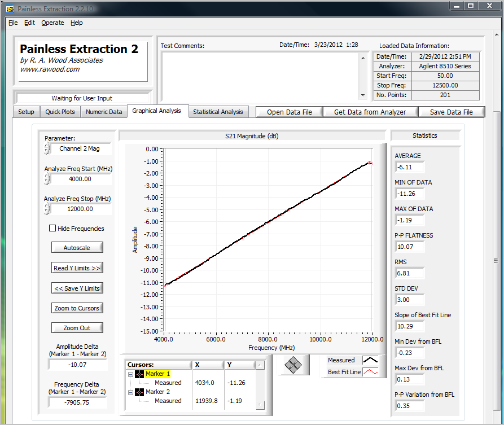
Task: Click the P-P Variation from BFL value
Action: [x=410, y=406]
